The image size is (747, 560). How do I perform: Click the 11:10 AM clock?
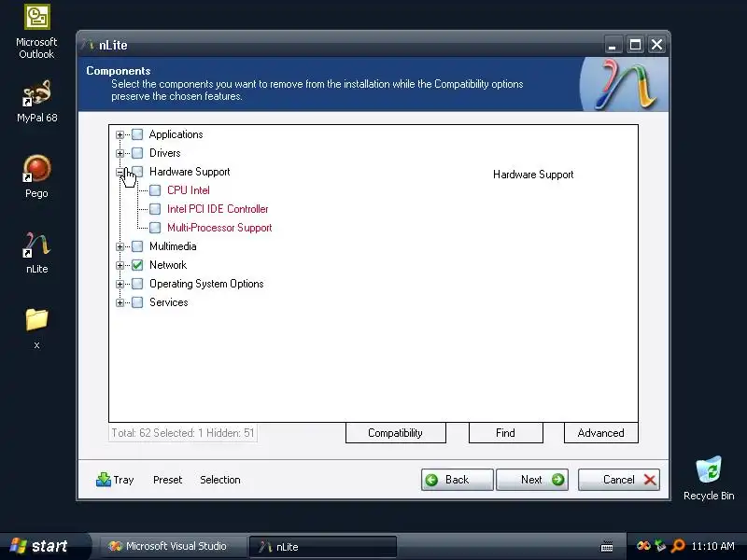point(712,546)
